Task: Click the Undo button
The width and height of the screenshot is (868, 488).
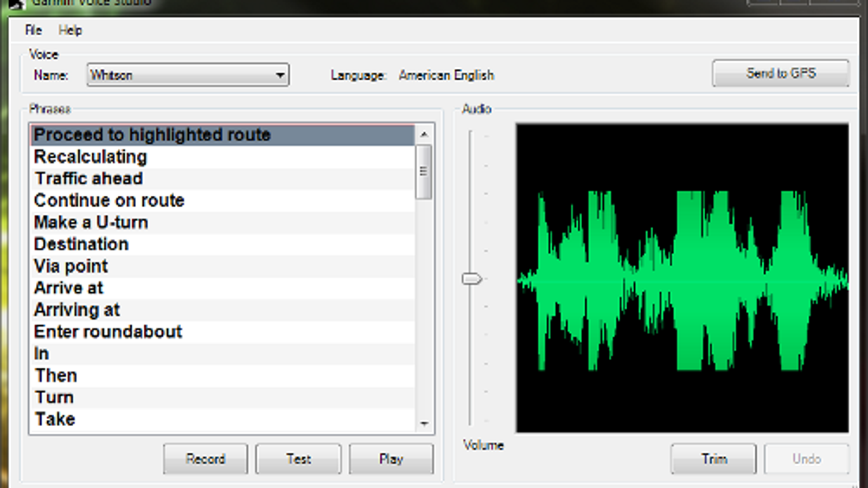Action: point(806,459)
